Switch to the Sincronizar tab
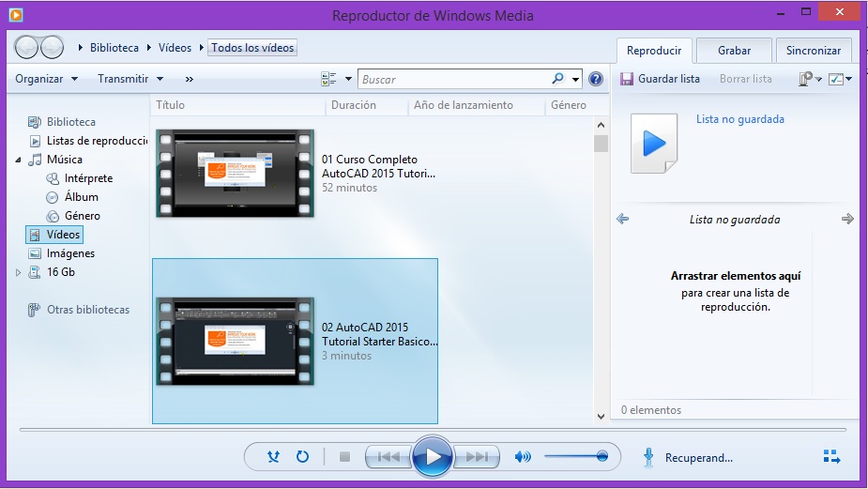The image size is (868, 489). (814, 51)
